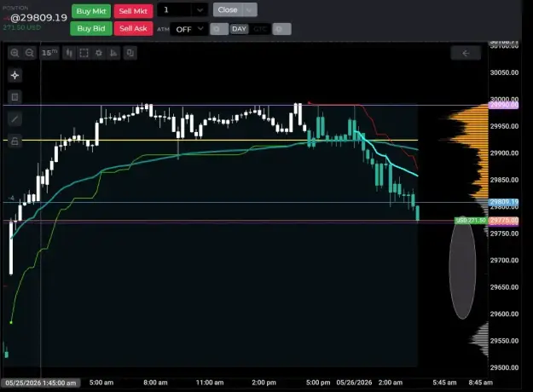Click the overlapping squares icon in toolbar
Viewport: 533px width, 392px height.
130,53
